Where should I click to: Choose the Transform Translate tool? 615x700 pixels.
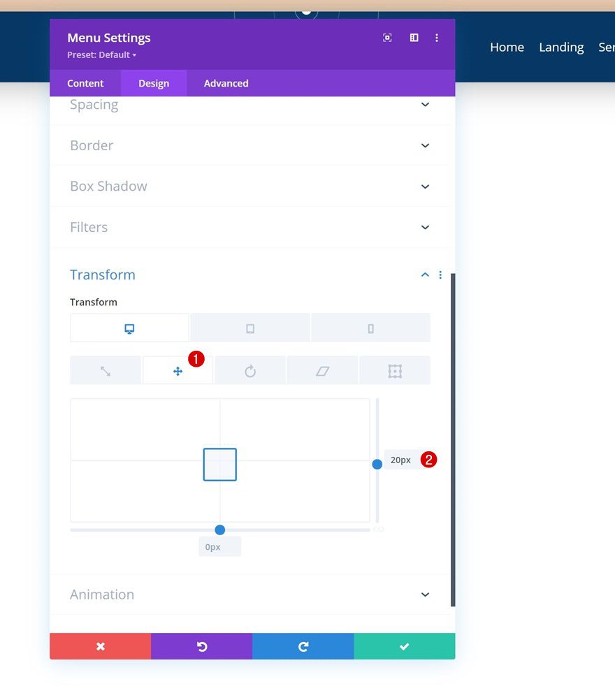point(178,370)
